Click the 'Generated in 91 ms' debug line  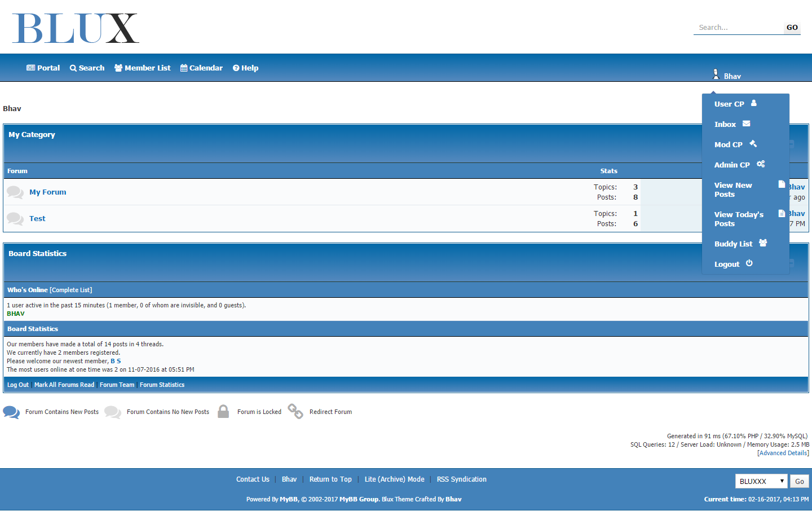click(737, 436)
